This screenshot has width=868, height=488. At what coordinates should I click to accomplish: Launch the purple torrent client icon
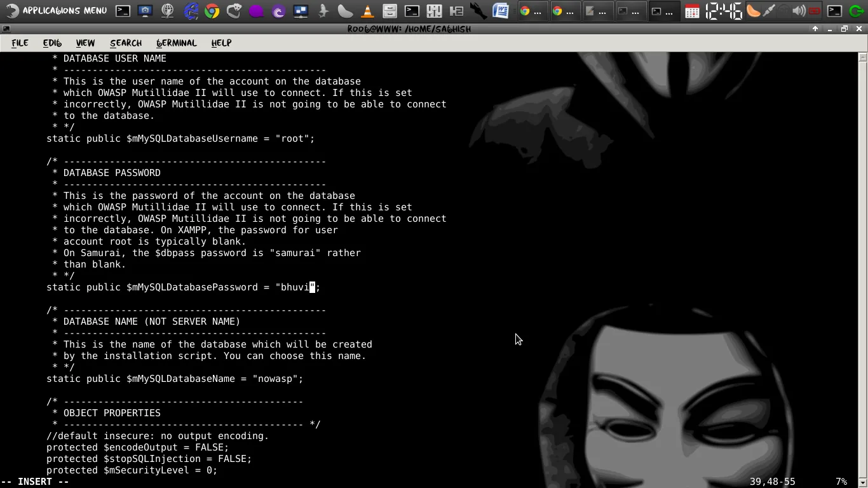[x=278, y=11]
